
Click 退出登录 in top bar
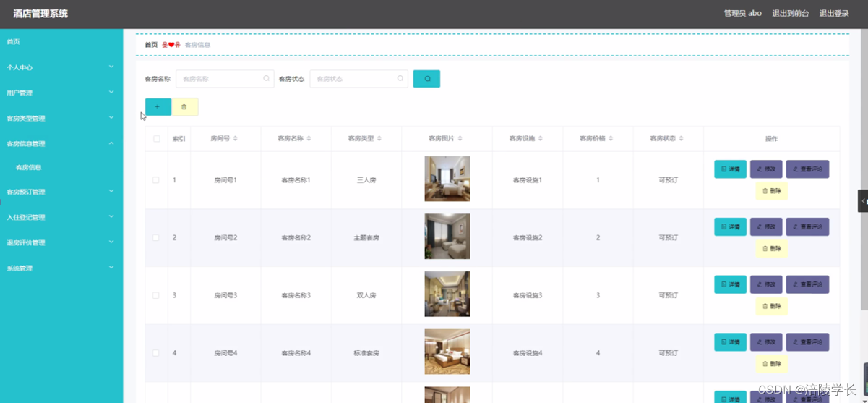tap(834, 13)
